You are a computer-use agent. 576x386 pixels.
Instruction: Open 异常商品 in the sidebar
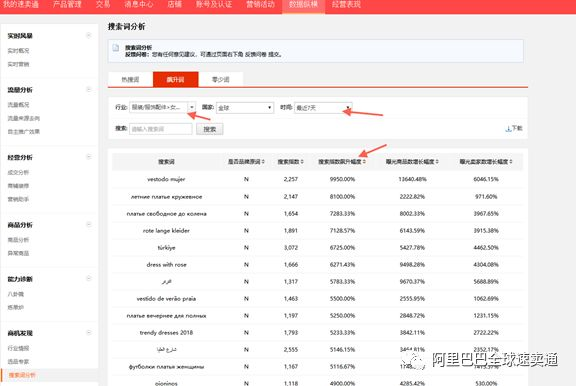[x=18, y=253]
